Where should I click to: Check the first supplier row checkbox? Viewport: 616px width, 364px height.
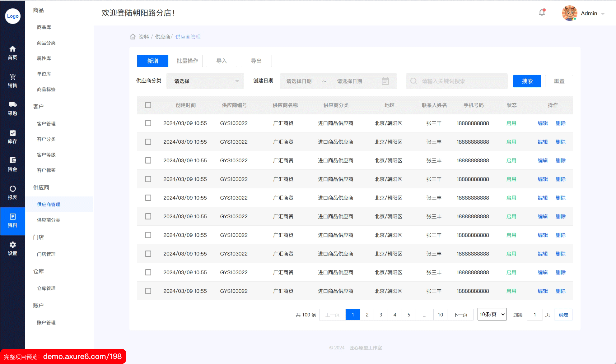(148, 123)
